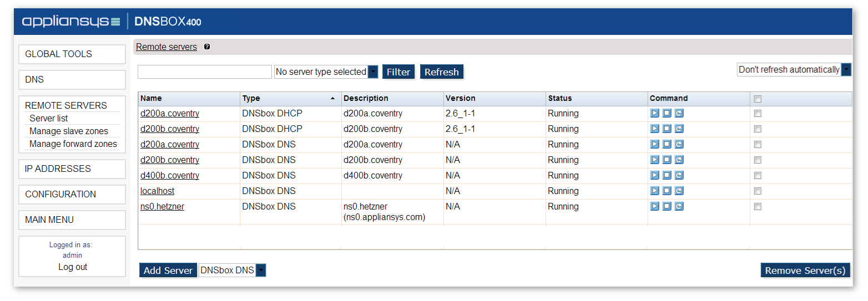This screenshot has width=868, height=301.
Task: Open the IP ADDRESSES menu
Action: [x=72, y=169]
